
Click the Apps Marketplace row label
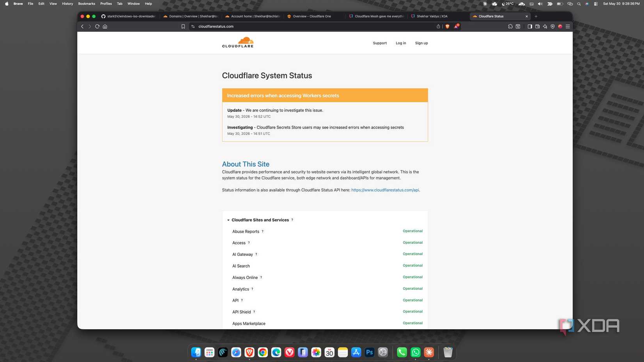point(249,324)
